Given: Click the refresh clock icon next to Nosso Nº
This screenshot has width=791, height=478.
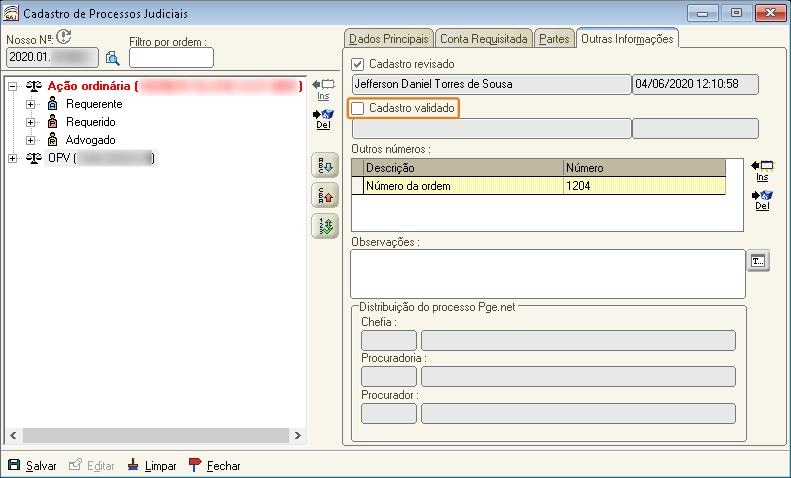Looking at the screenshot, I should (x=64, y=37).
